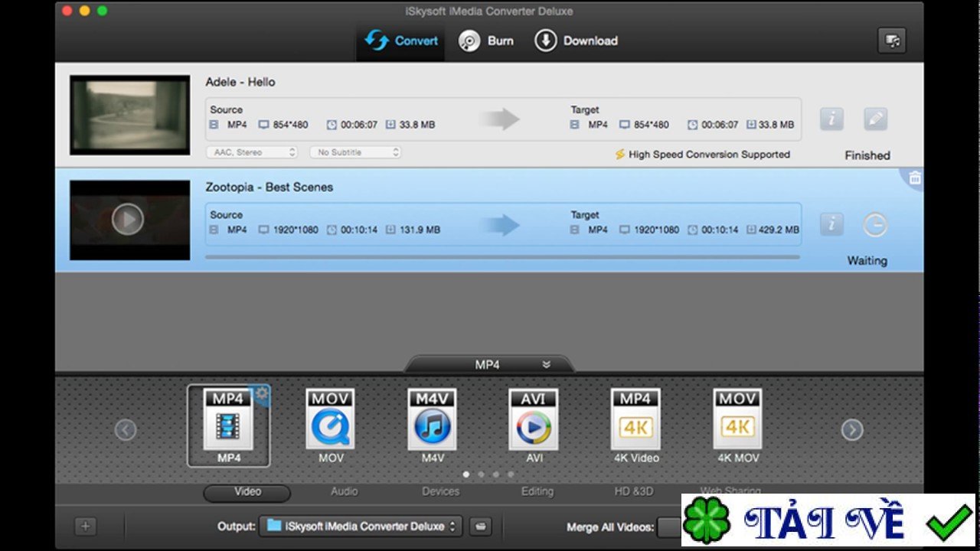
Task: Open the Audio format category
Action: tap(344, 491)
